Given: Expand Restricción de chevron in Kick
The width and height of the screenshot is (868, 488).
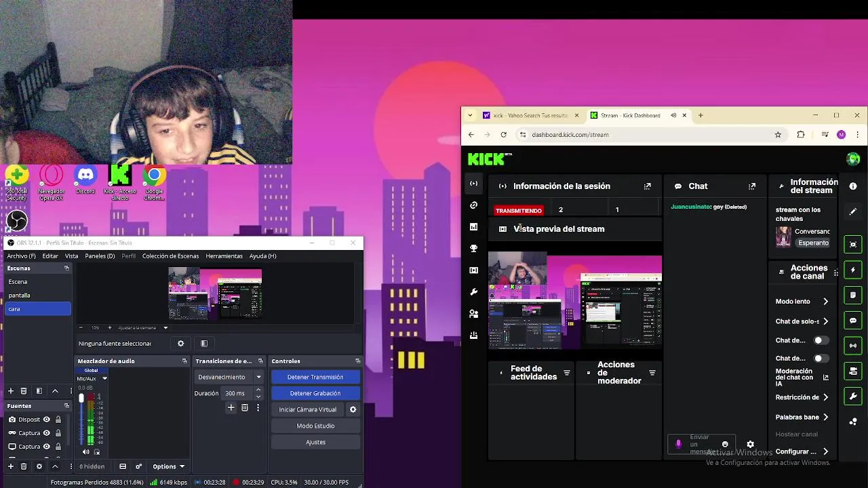Looking at the screenshot, I should 825,398.
